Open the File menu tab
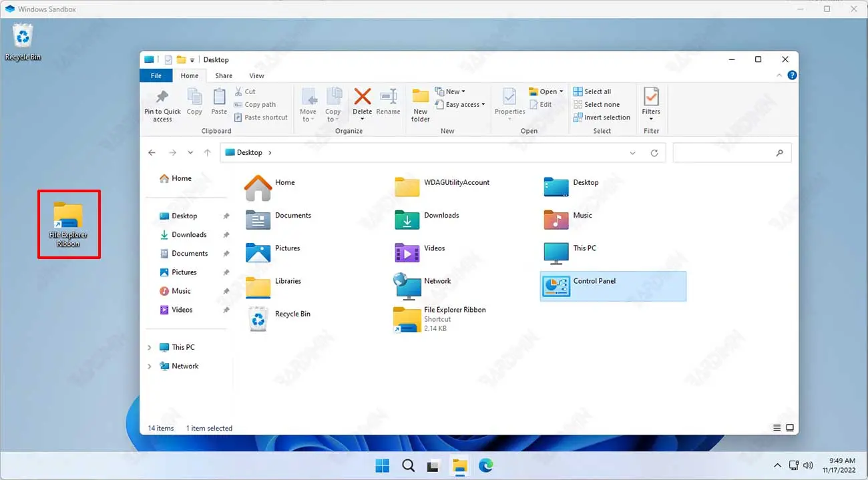The image size is (868, 480). (156, 76)
